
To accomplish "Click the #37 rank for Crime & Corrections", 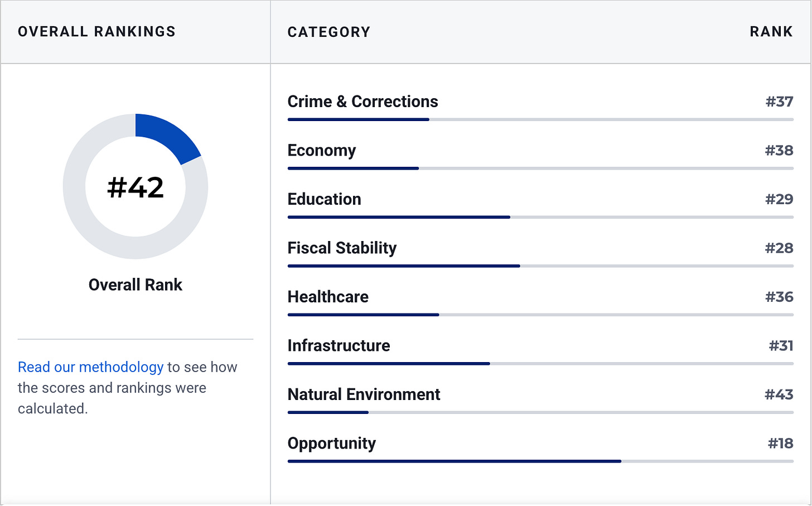I will coord(779,102).
